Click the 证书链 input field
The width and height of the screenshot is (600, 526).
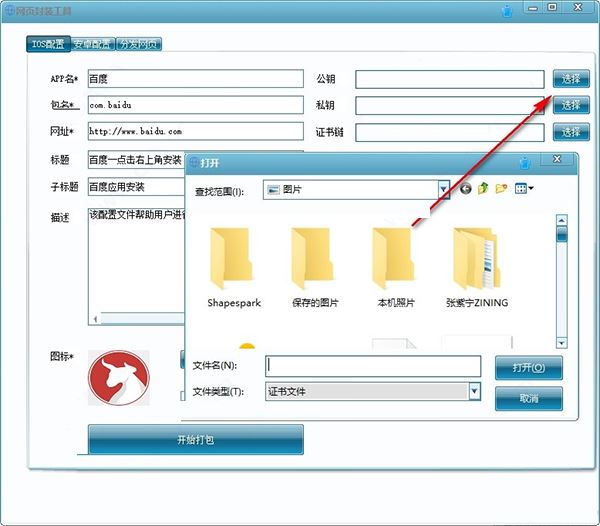(450, 132)
